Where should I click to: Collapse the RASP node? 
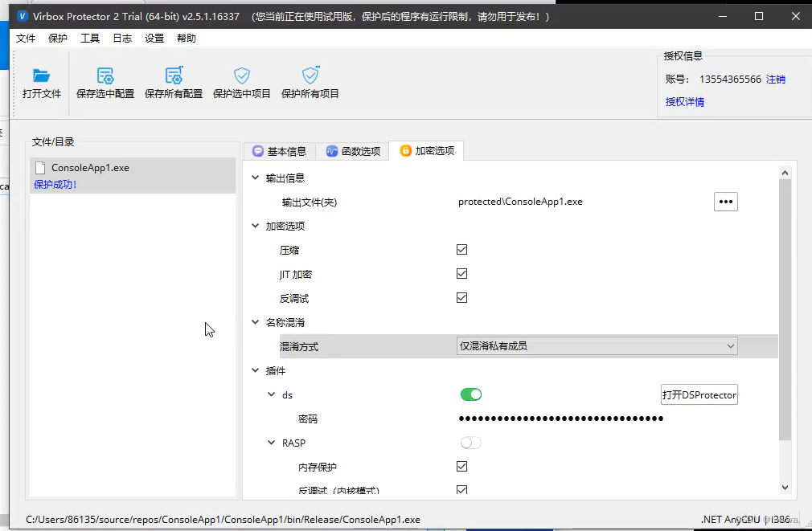(x=272, y=443)
